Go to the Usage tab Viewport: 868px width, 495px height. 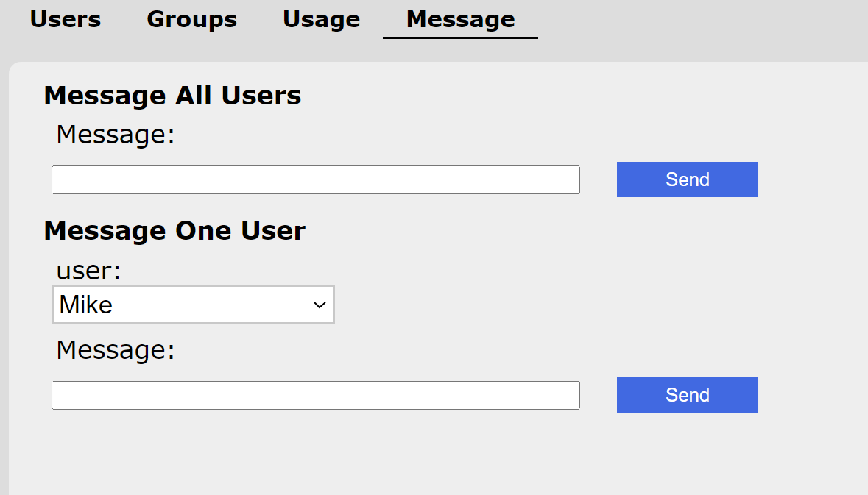click(321, 19)
